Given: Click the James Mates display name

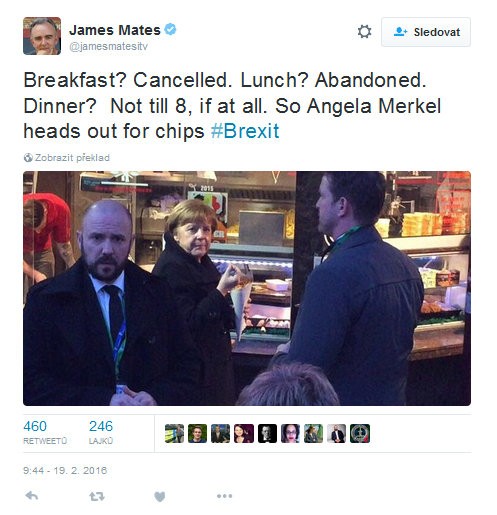Looking at the screenshot, I should pos(115,30).
